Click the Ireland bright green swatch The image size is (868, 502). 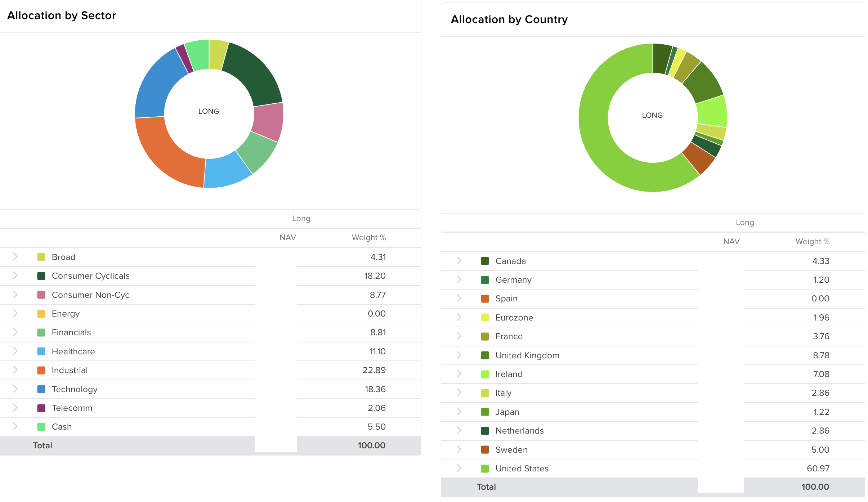[485, 374]
